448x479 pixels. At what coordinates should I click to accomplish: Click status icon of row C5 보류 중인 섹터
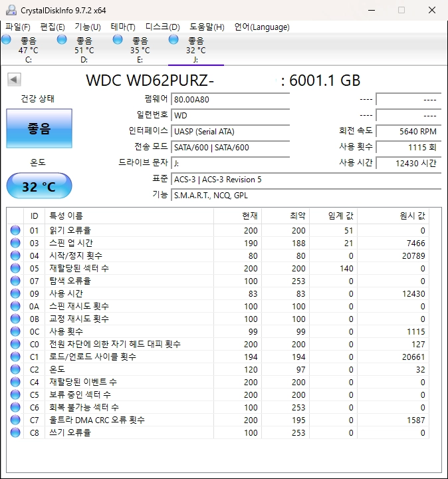click(x=15, y=395)
